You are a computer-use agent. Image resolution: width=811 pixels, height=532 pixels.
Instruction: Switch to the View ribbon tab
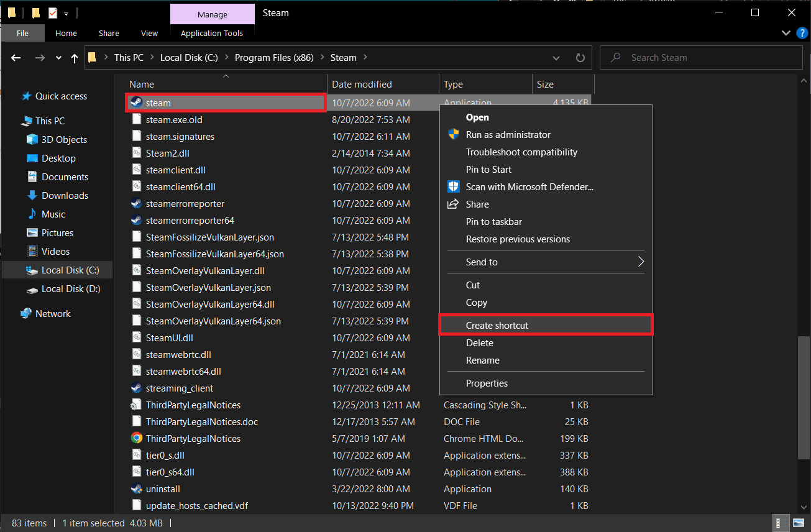click(149, 33)
